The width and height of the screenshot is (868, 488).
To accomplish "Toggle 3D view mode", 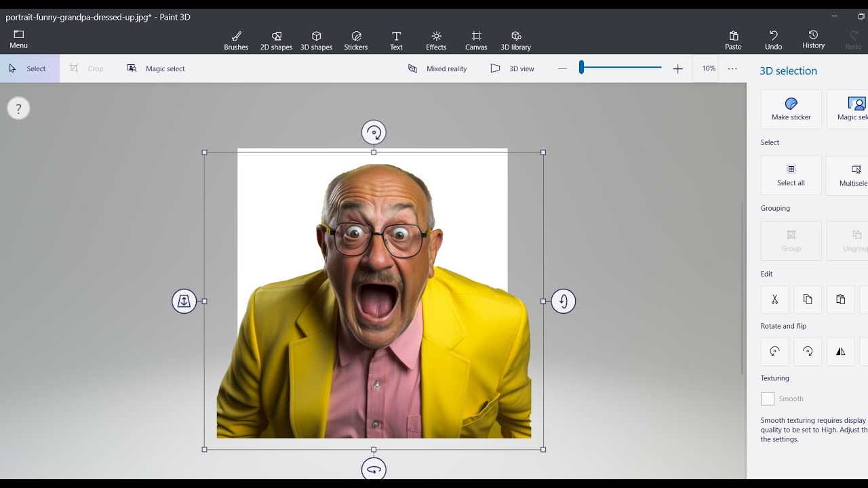I will tap(512, 68).
